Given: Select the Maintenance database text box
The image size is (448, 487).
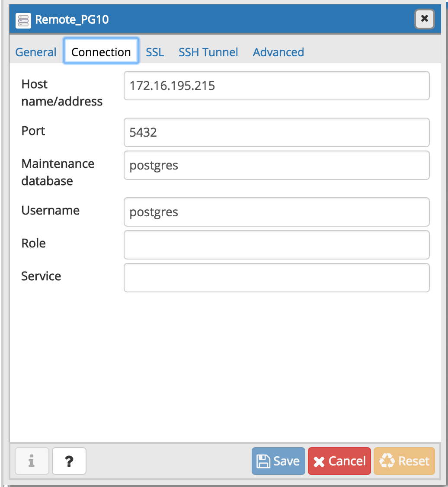Looking at the screenshot, I should 276,165.
